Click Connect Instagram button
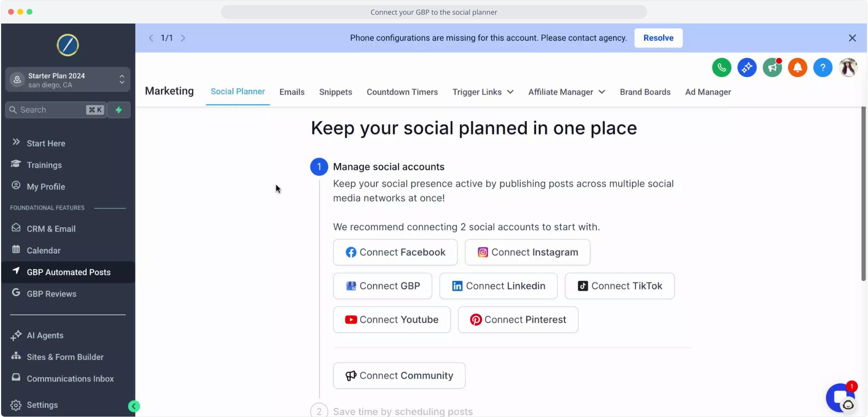Screen dimensions: 868x417 click(527, 252)
